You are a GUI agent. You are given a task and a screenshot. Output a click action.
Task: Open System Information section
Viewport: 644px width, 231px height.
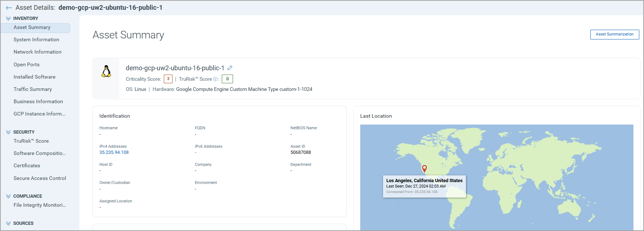click(36, 40)
